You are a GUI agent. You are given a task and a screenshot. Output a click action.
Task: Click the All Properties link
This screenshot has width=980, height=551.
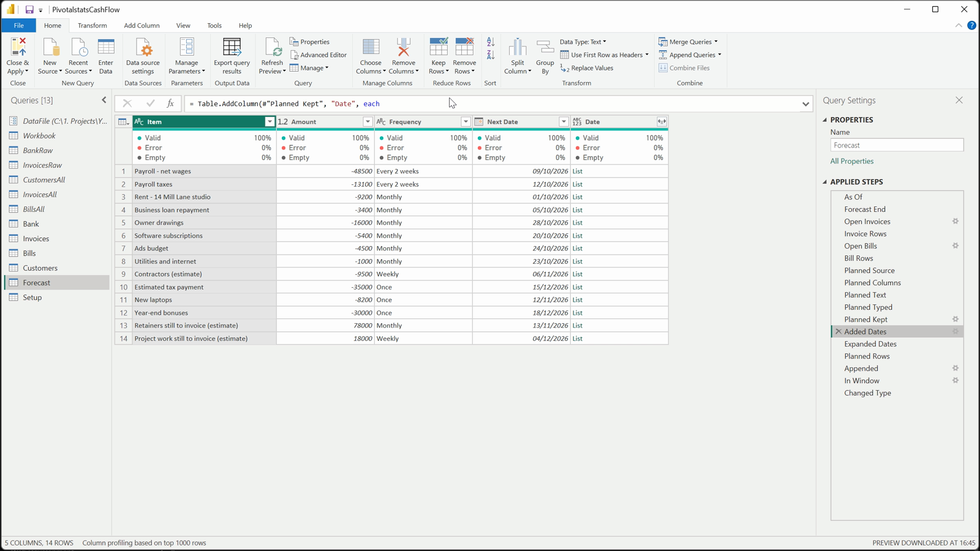click(x=852, y=161)
